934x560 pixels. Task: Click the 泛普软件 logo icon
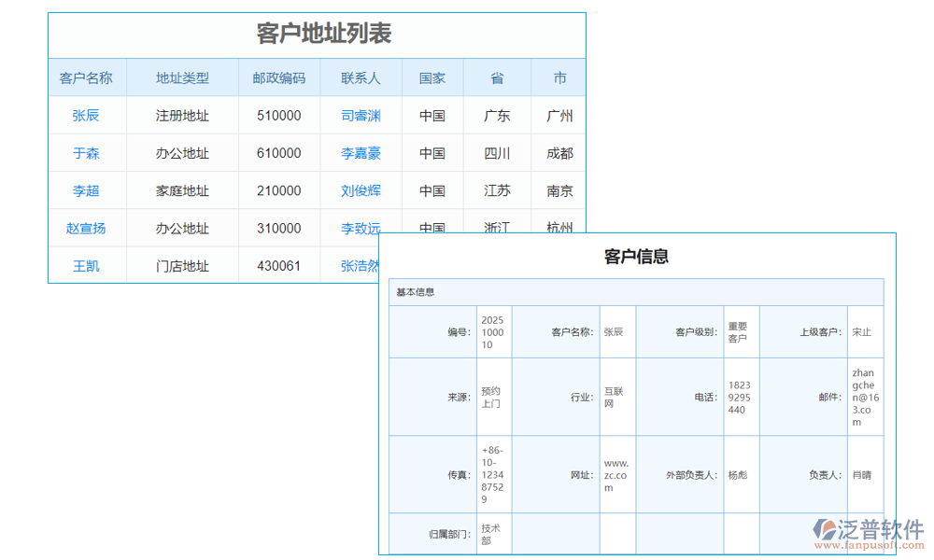(826, 530)
